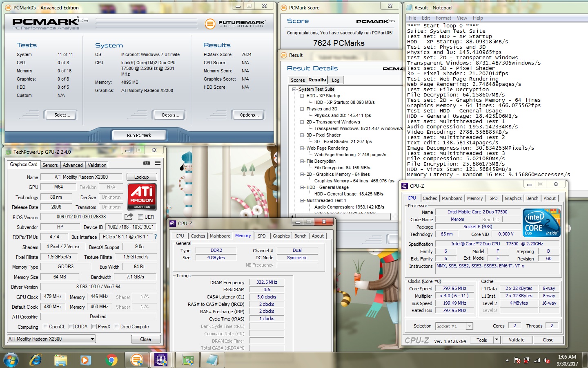This screenshot has width=588, height=368.
Task: Collapse the 2D - Transparent Windows tree node
Action: (302, 122)
